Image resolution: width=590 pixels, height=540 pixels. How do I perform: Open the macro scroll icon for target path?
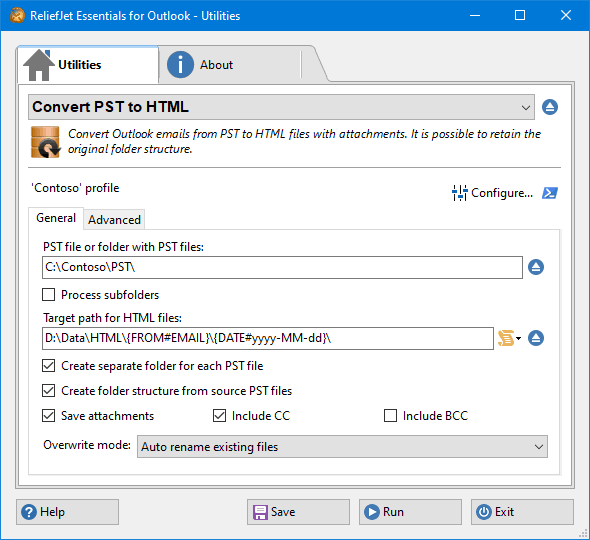coord(506,338)
